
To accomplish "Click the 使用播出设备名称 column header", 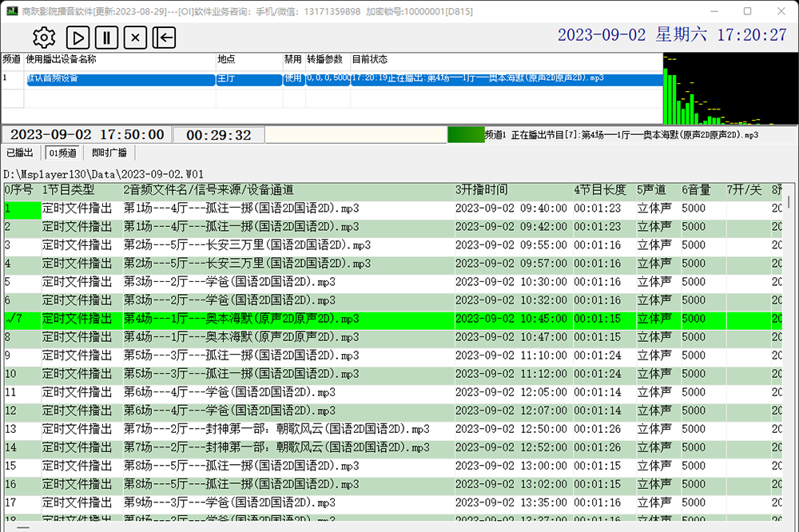I will click(61, 59).
